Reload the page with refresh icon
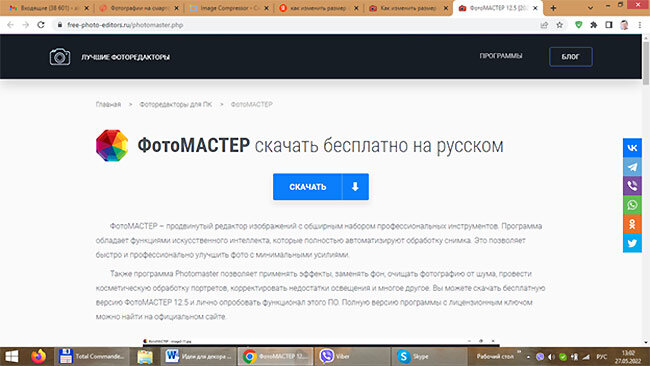 (x=41, y=25)
